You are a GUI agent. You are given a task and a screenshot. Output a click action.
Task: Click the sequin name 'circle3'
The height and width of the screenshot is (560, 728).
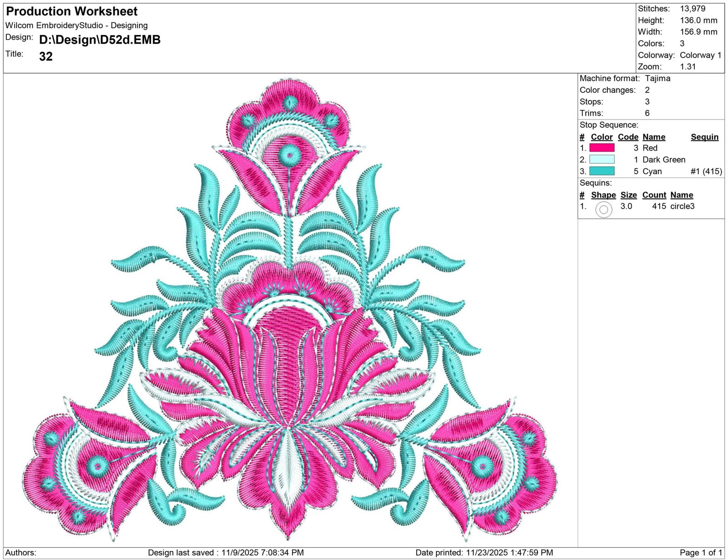[682, 206]
